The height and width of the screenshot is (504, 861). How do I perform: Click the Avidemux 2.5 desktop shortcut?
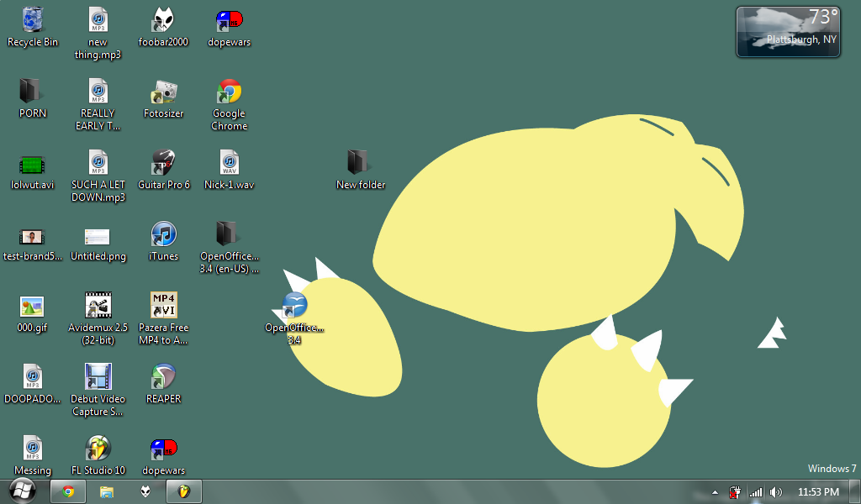click(x=98, y=306)
